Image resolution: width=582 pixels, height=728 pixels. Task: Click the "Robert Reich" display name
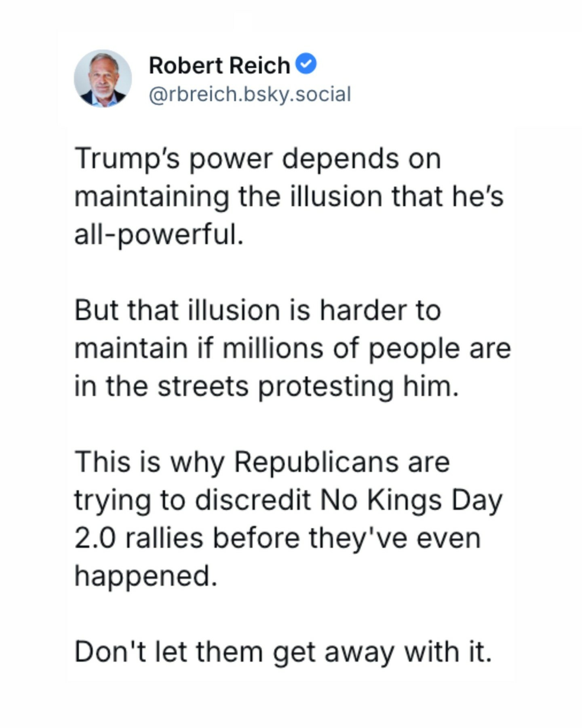tap(219, 66)
